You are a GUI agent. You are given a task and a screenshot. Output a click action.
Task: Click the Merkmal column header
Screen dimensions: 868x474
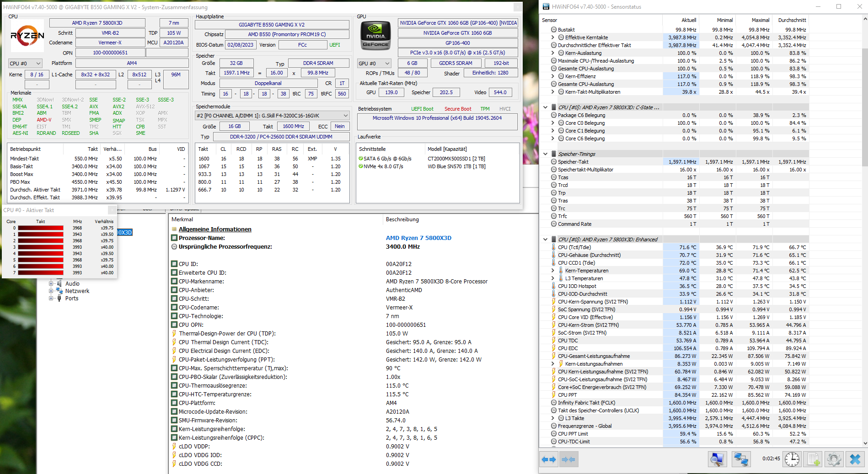click(275, 219)
